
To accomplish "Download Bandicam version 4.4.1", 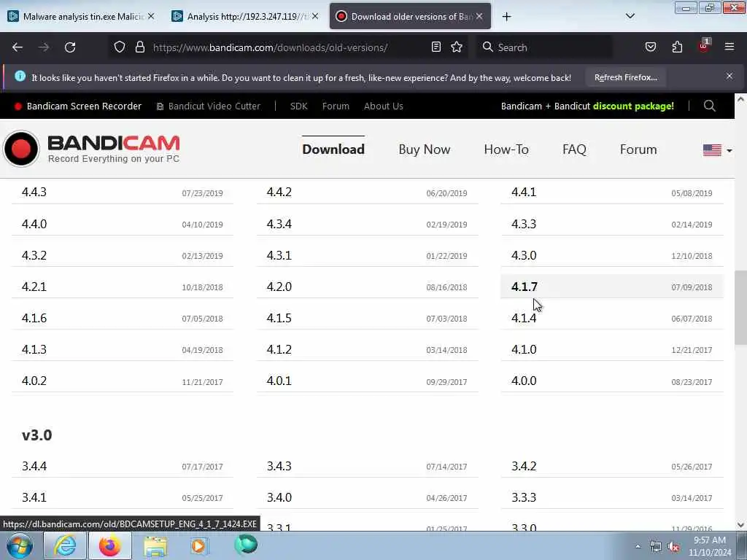I will (x=612, y=192).
